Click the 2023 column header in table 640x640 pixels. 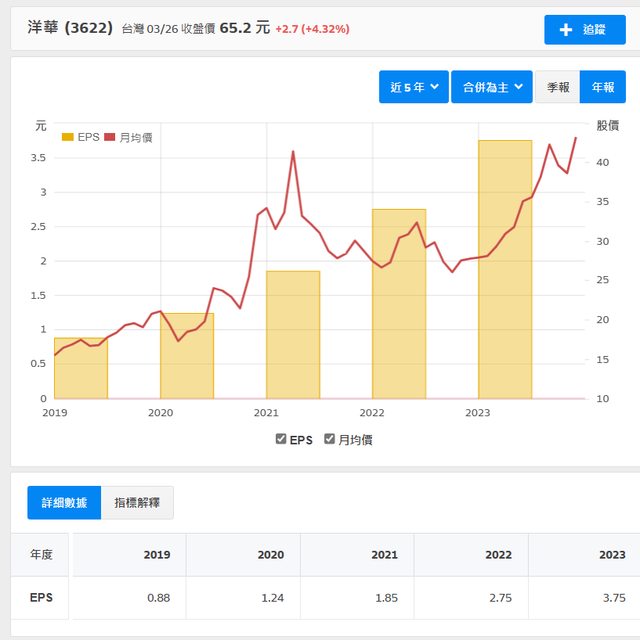point(611,554)
